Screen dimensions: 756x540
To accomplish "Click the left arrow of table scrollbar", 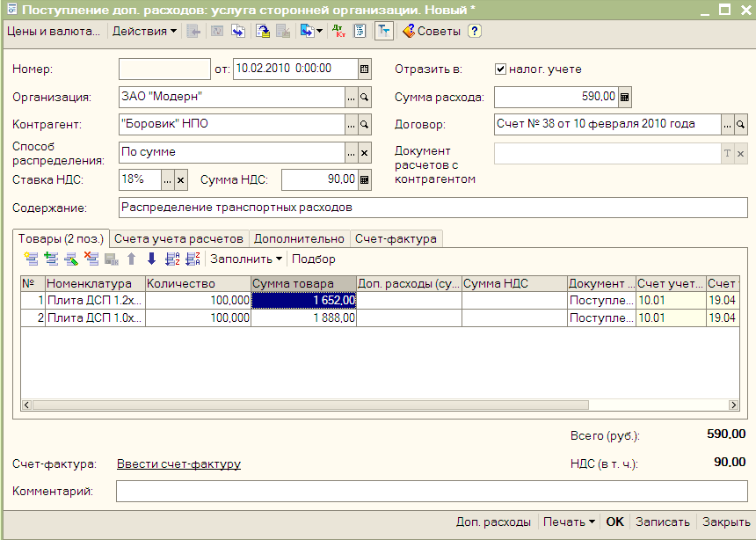I will [26, 405].
